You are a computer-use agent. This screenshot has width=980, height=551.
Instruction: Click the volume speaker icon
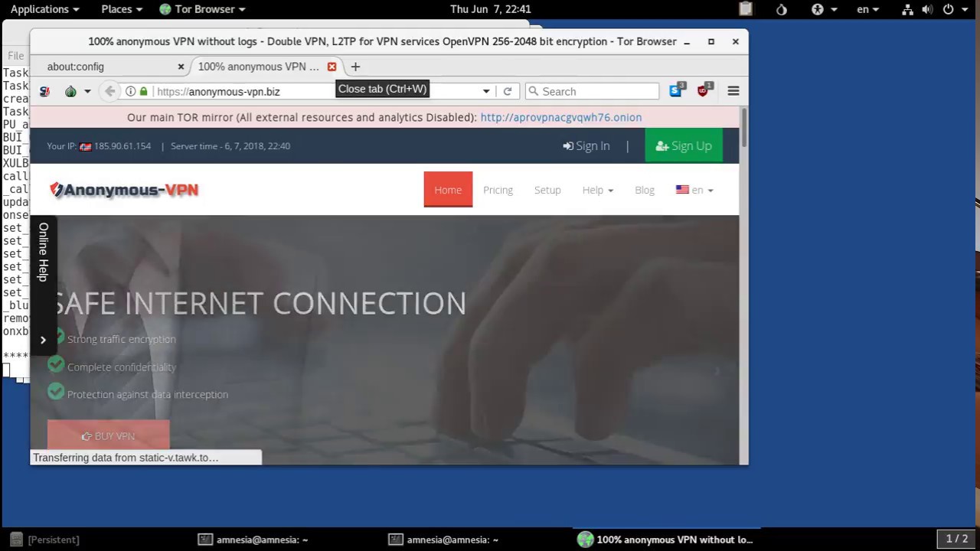(927, 9)
